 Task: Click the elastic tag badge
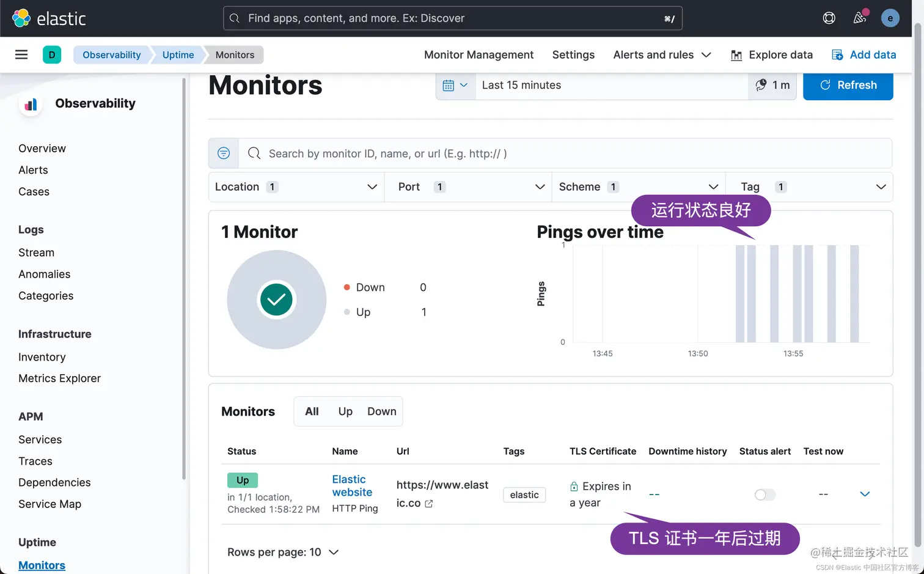[x=524, y=495]
